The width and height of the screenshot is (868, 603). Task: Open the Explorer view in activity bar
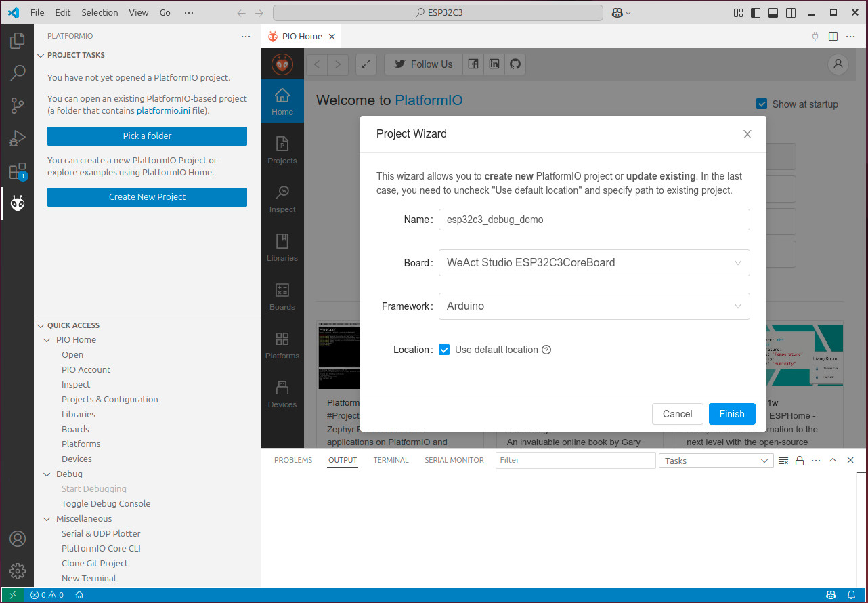tap(18, 41)
